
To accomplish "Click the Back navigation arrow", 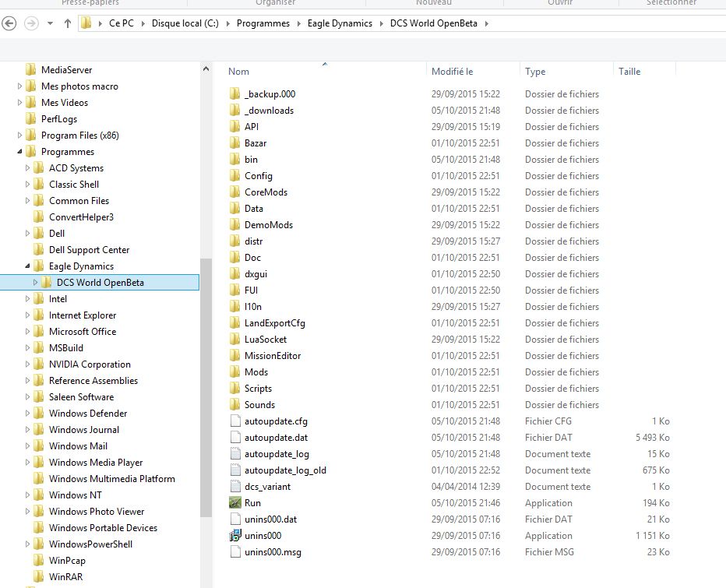I will [10, 23].
